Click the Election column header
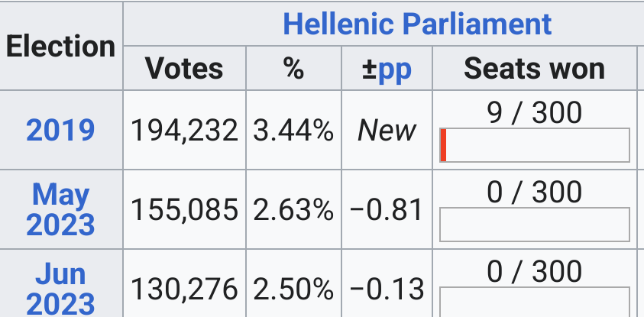Viewport: 644px width, 317px height. 61,46
